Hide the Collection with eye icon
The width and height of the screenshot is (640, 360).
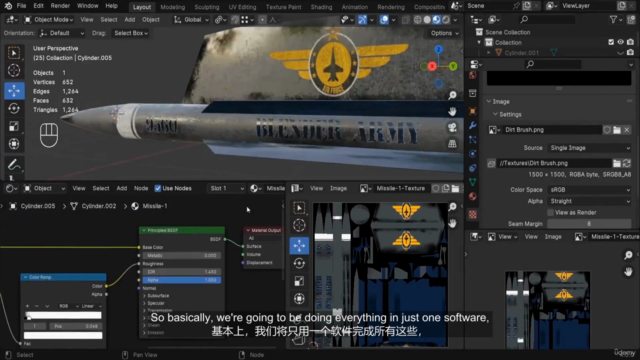pos(620,42)
